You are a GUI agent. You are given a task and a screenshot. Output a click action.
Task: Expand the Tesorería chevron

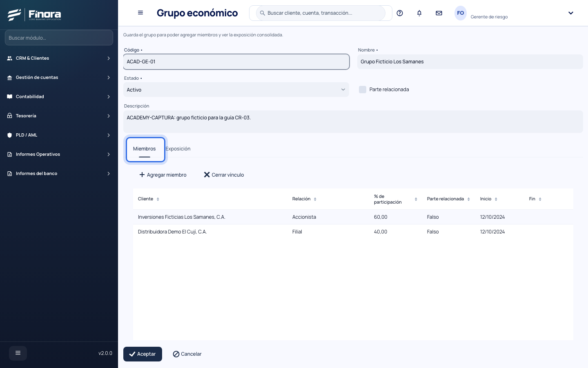click(109, 116)
